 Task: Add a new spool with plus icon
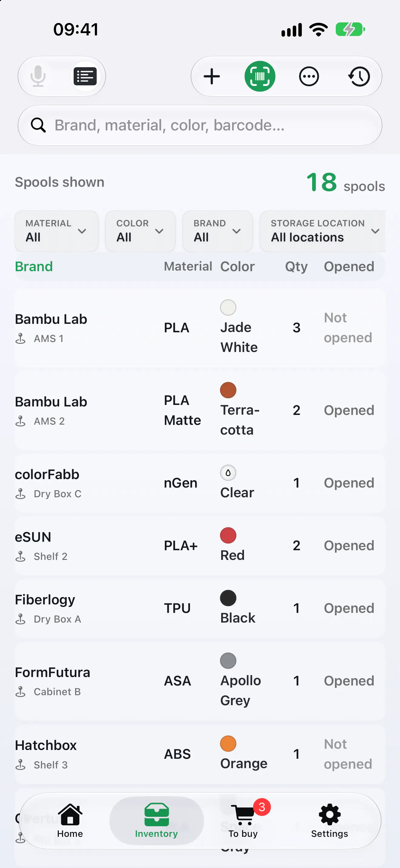[212, 76]
